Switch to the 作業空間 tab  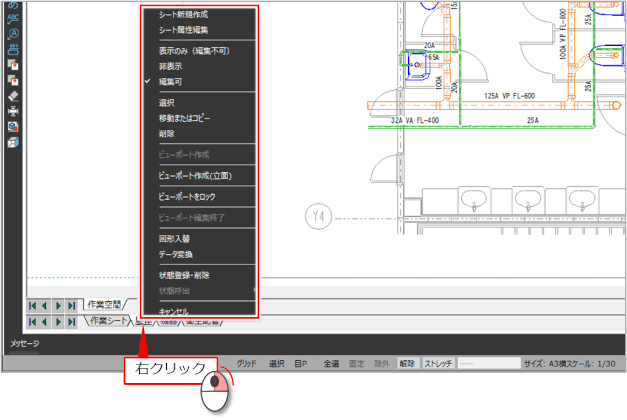(104, 304)
